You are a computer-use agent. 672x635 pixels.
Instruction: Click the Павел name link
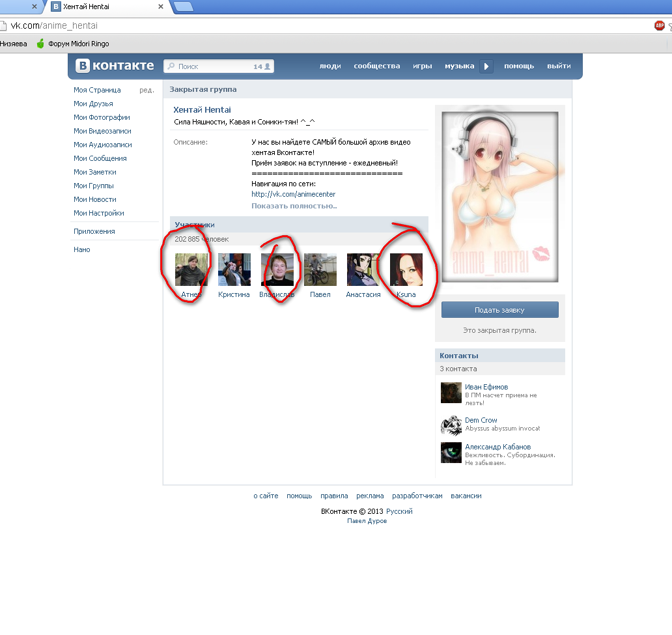pos(320,294)
